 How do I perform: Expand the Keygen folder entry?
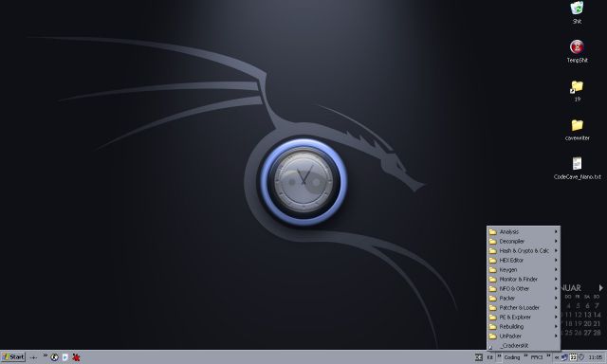coord(524,269)
